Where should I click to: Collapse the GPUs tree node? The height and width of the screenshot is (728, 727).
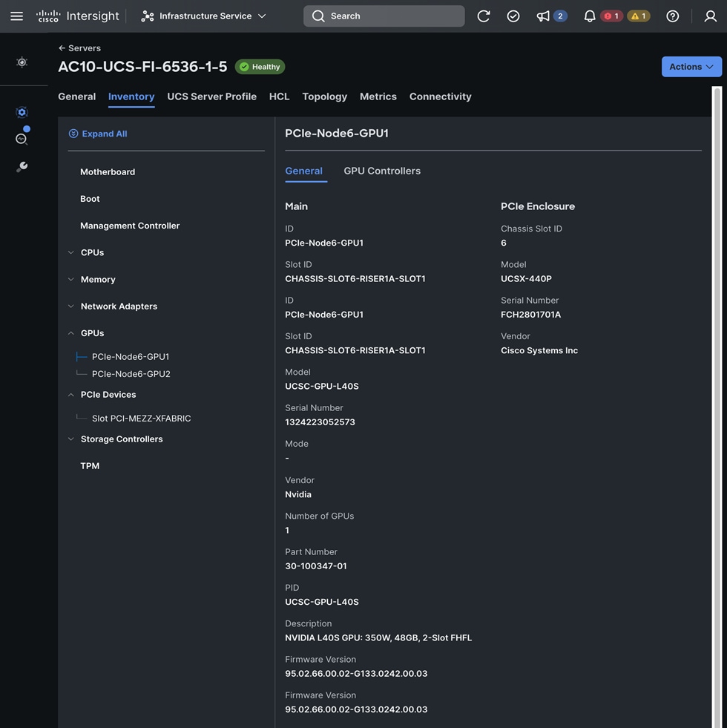(71, 333)
